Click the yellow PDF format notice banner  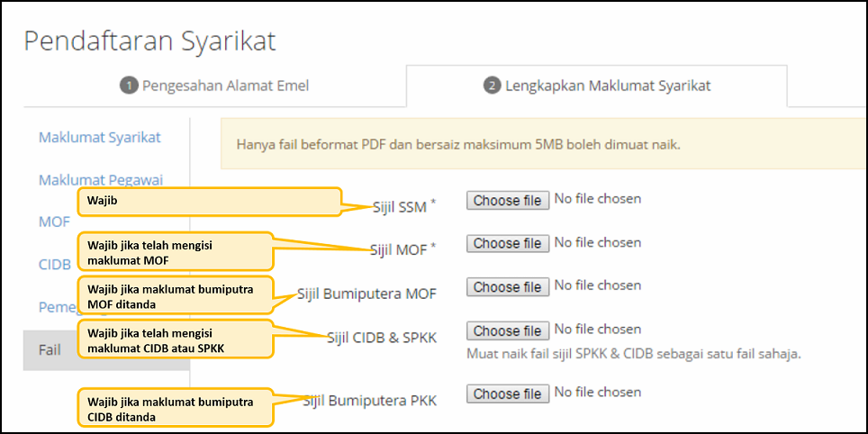tap(540, 144)
